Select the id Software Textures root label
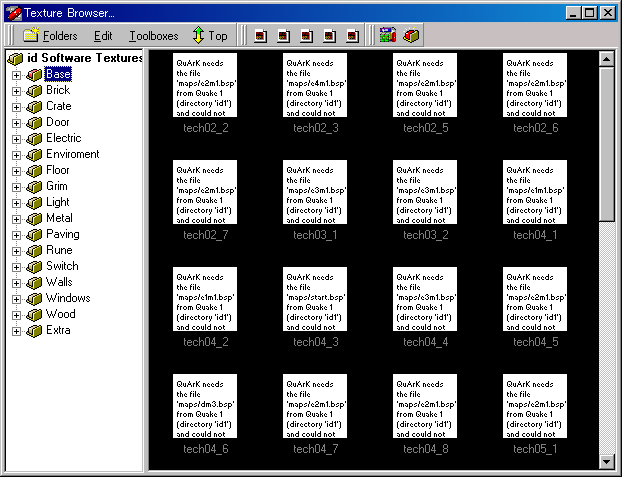Image resolution: width=622 pixels, height=477 pixels. (84, 58)
